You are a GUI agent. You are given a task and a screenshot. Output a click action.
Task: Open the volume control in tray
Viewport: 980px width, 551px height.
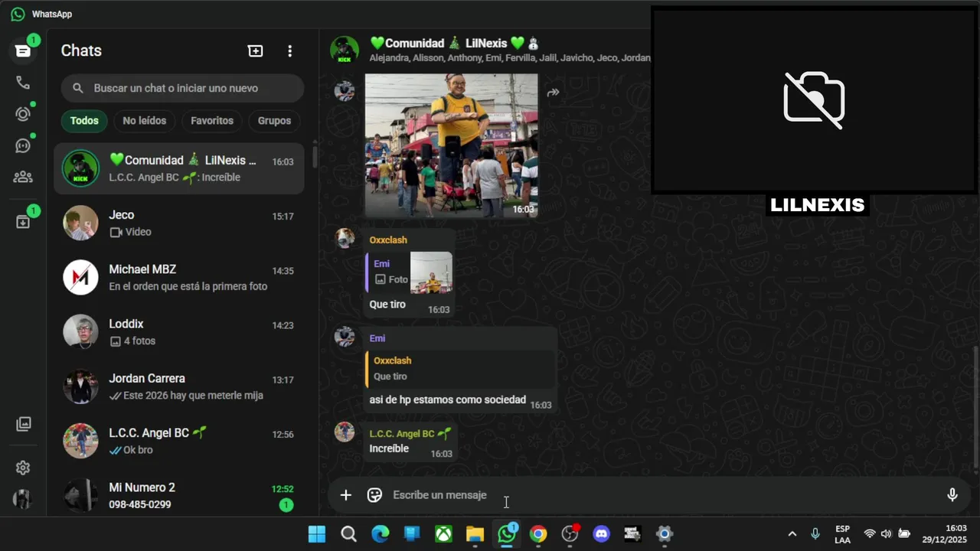tap(887, 534)
